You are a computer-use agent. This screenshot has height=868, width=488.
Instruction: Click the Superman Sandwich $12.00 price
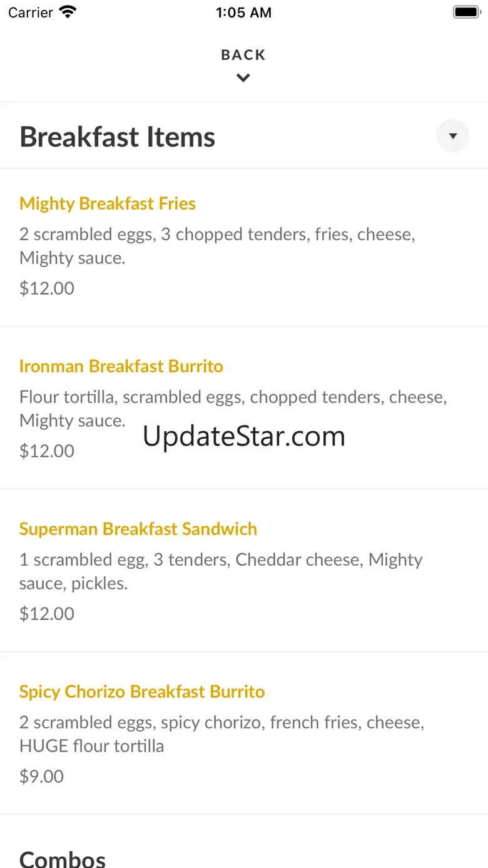point(47,614)
